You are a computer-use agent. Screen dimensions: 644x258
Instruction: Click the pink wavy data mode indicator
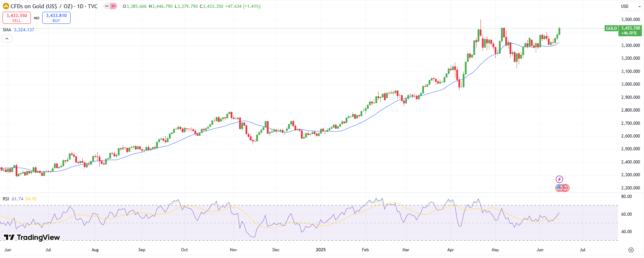(113, 6)
